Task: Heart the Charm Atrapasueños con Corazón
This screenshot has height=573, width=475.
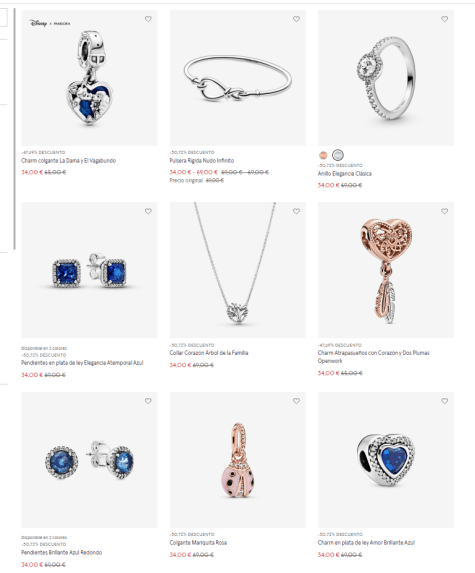Action: coord(444,211)
